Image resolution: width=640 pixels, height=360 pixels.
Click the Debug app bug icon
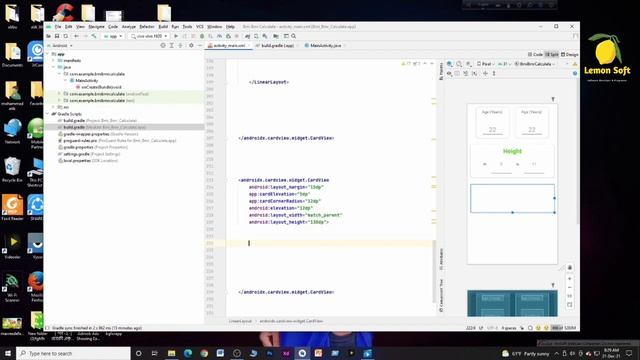pyautogui.click(x=202, y=36)
